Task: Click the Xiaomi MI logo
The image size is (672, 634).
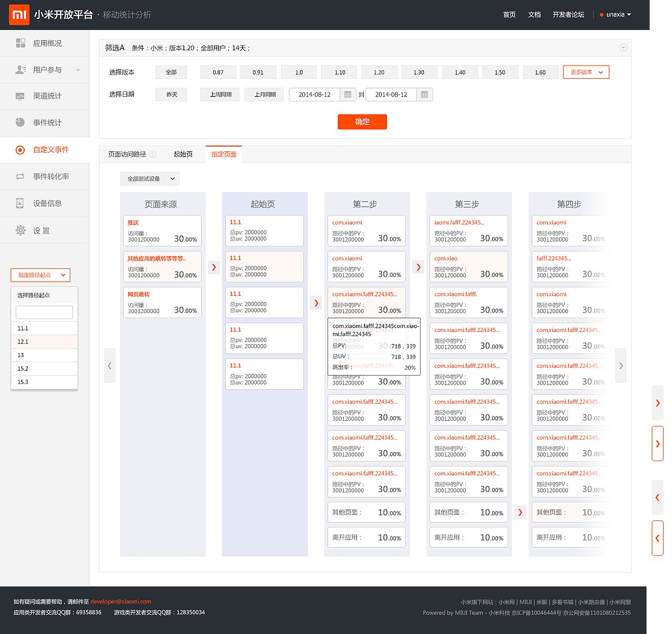Action: click(19, 15)
